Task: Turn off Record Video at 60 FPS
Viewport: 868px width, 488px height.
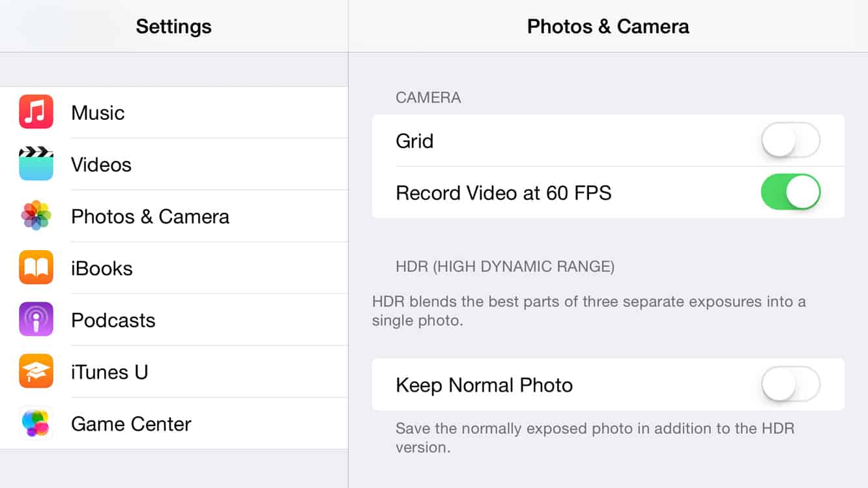Action: (790, 192)
